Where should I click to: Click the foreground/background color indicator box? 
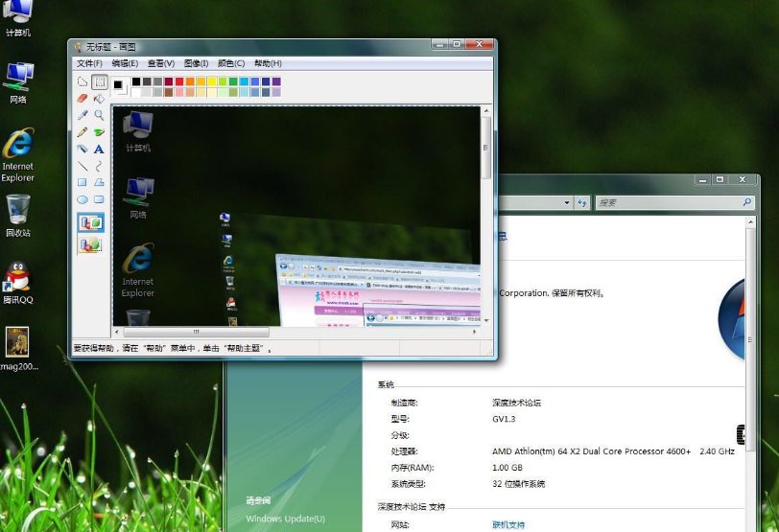click(x=120, y=87)
